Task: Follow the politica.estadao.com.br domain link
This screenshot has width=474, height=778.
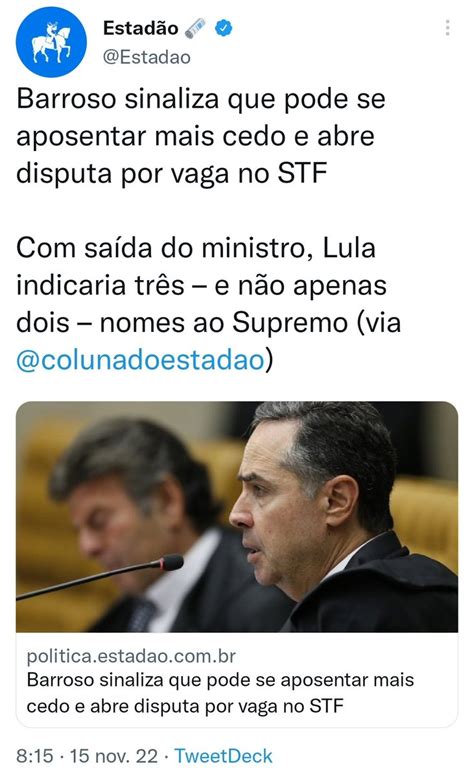Action: (x=131, y=656)
